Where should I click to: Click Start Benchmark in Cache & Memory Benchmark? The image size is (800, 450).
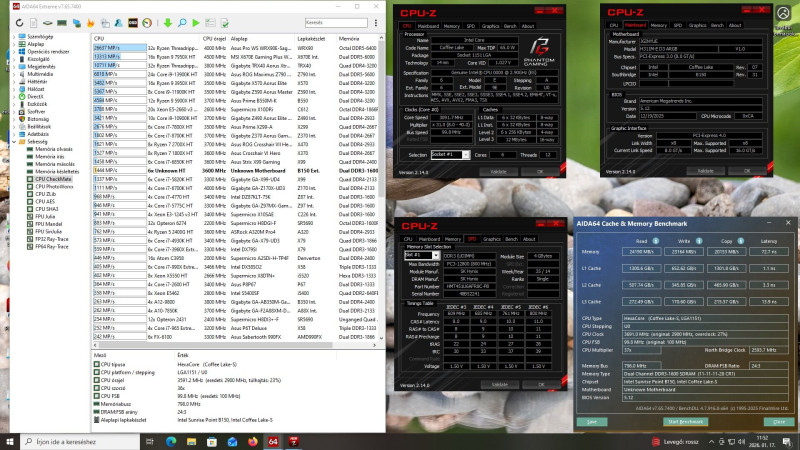685,422
